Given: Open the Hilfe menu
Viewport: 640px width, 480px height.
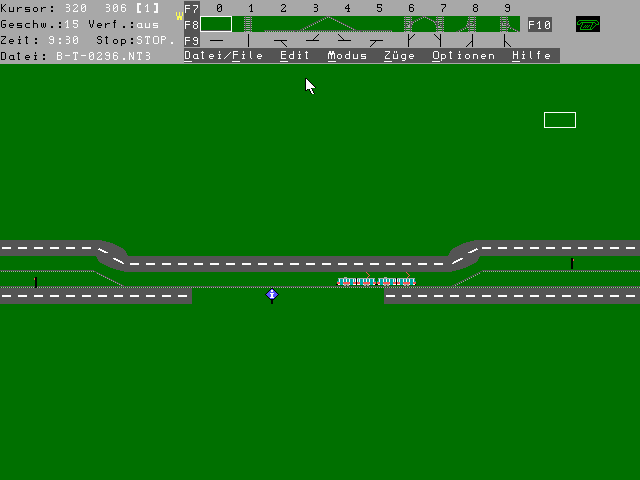Looking at the screenshot, I should coord(531,56).
